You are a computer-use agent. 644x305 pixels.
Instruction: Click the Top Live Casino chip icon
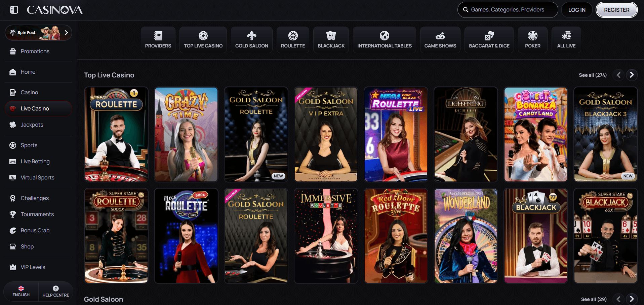click(x=203, y=35)
